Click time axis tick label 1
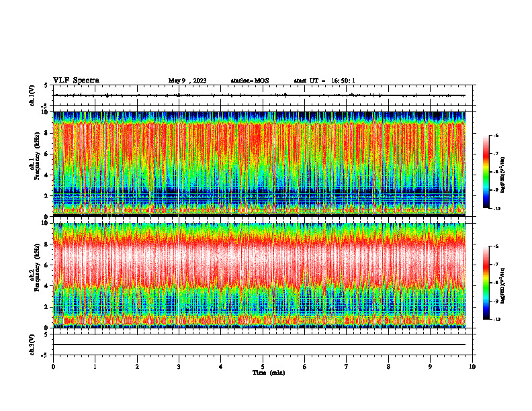532x411 pixels. [95, 367]
